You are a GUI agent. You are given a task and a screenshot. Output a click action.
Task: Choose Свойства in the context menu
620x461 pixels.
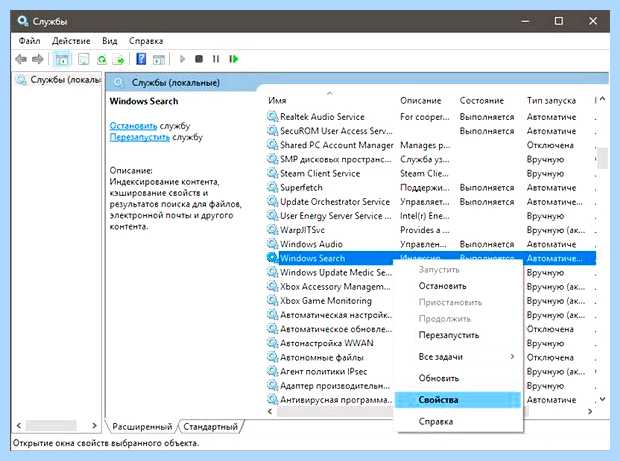[x=458, y=400]
